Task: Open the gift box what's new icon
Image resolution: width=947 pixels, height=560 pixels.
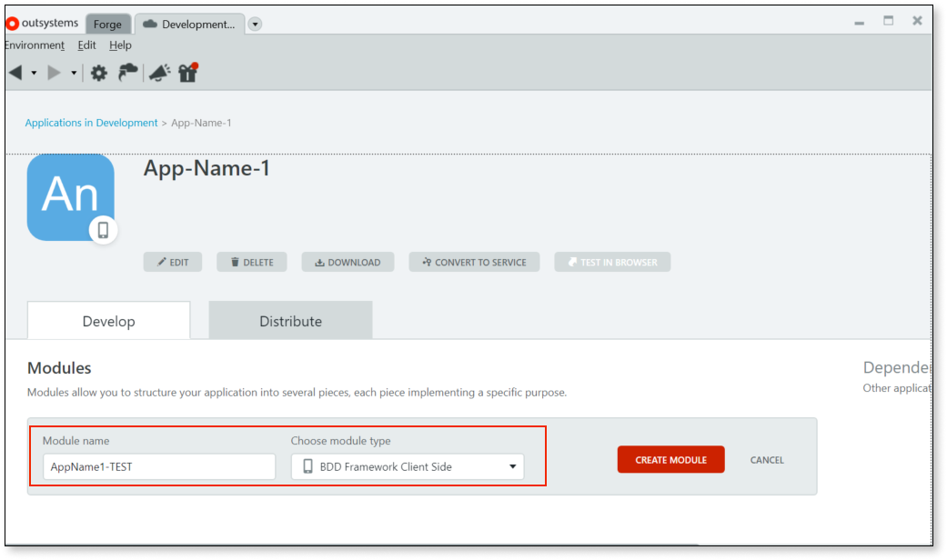Action: [188, 73]
